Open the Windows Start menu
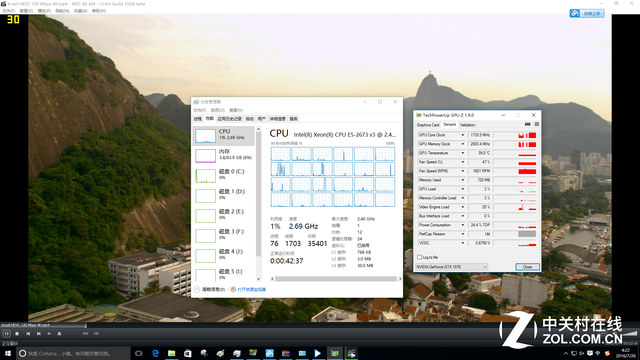640x360 pixels. [x=8, y=353]
